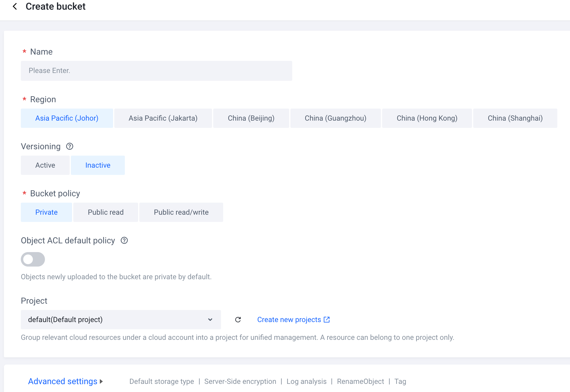Open the Project dropdown
The height and width of the screenshot is (392, 570).
pos(121,320)
